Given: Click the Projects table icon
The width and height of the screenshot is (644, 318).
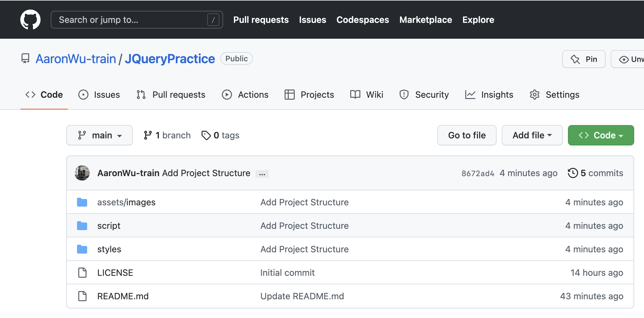Looking at the screenshot, I should [x=290, y=95].
